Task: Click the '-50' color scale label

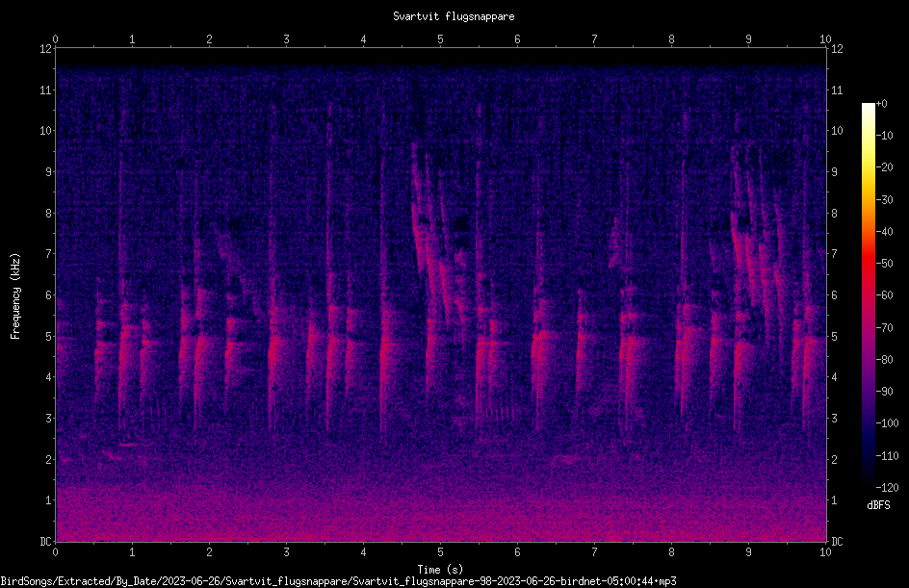Action: (885, 264)
